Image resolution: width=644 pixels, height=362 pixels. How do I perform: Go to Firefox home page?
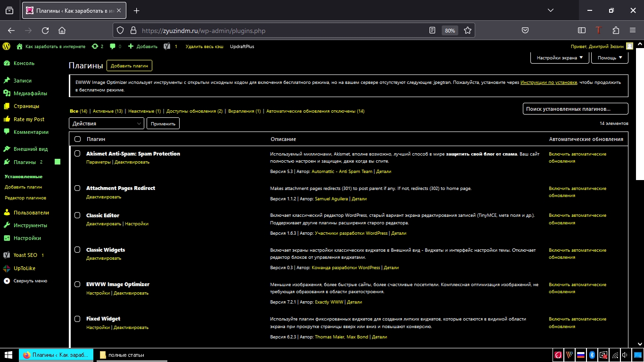point(62,30)
